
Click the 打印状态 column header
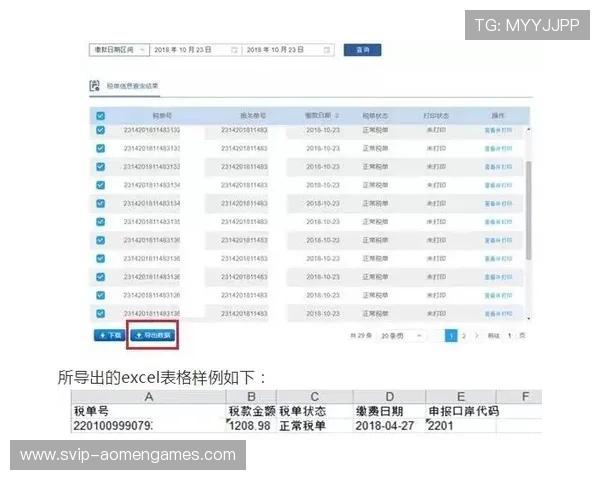(x=436, y=116)
